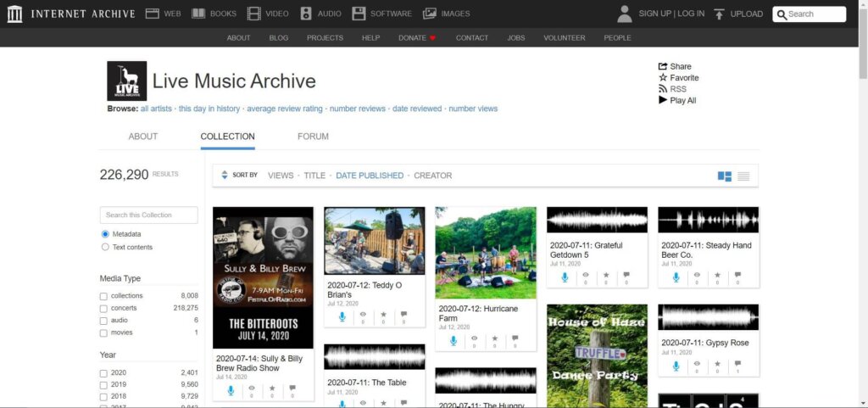Click the Favorite star icon
Image resolution: width=868 pixels, height=408 pixels.
click(663, 77)
